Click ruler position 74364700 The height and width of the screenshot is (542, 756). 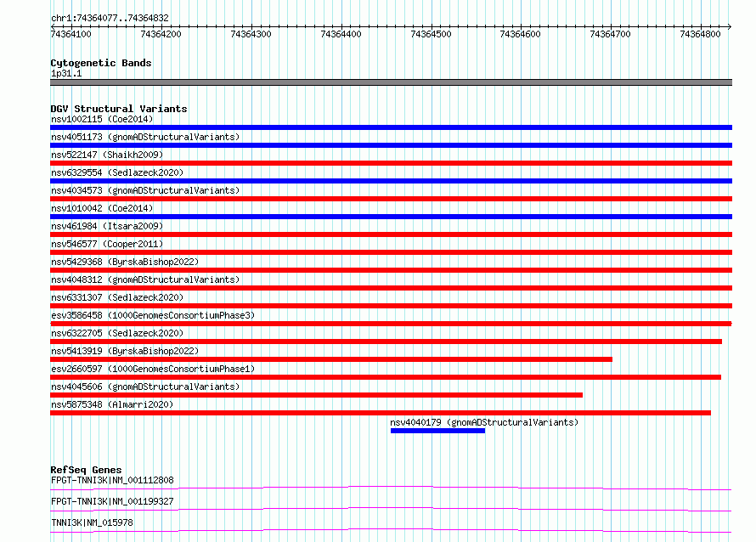pyautogui.click(x=611, y=34)
